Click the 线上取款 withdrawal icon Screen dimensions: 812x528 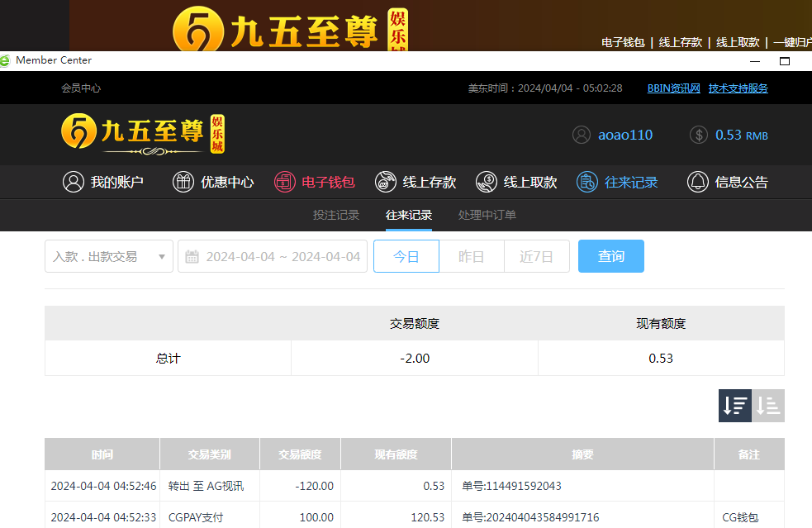click(487, 183)
